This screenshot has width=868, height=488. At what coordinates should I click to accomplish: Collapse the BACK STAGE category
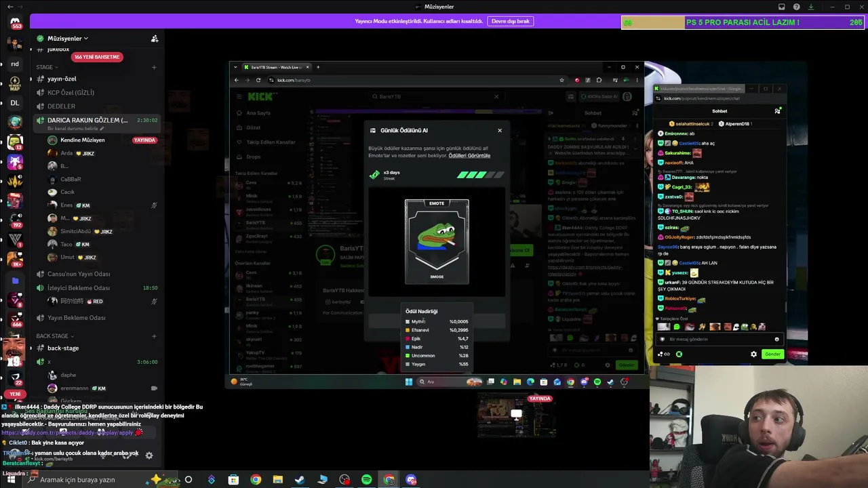pyautogui.click(x=54, y=335)
